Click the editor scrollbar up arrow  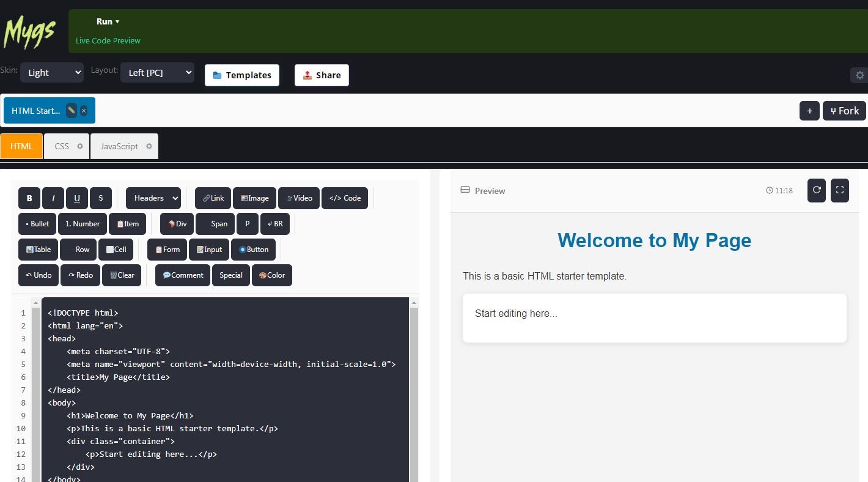click(x=414, y=302)
